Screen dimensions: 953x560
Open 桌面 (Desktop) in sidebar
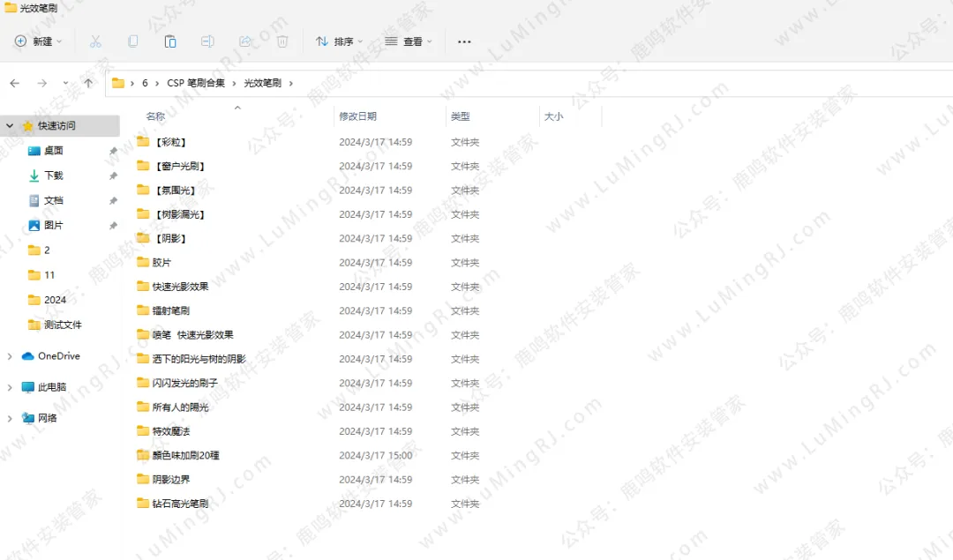[x=53, y=151]
